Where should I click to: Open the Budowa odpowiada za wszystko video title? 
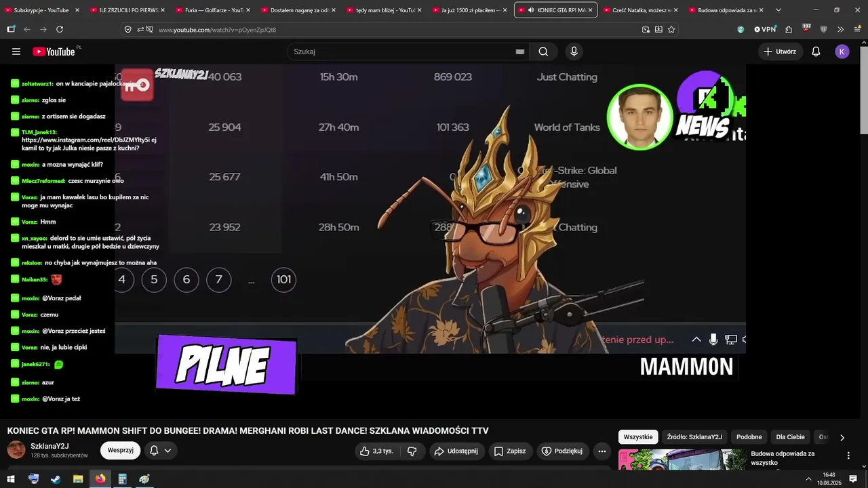(x=783, y=458)
